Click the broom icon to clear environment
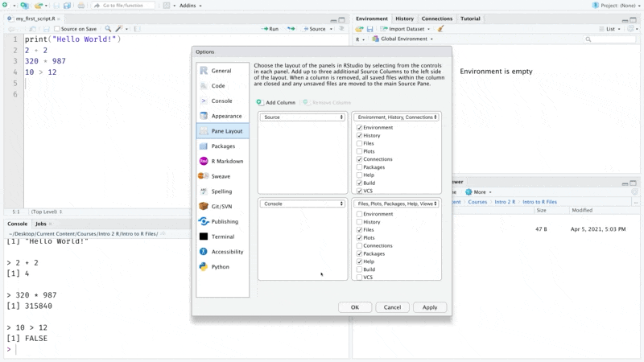The image size is (644, 362). coord(440,29)
